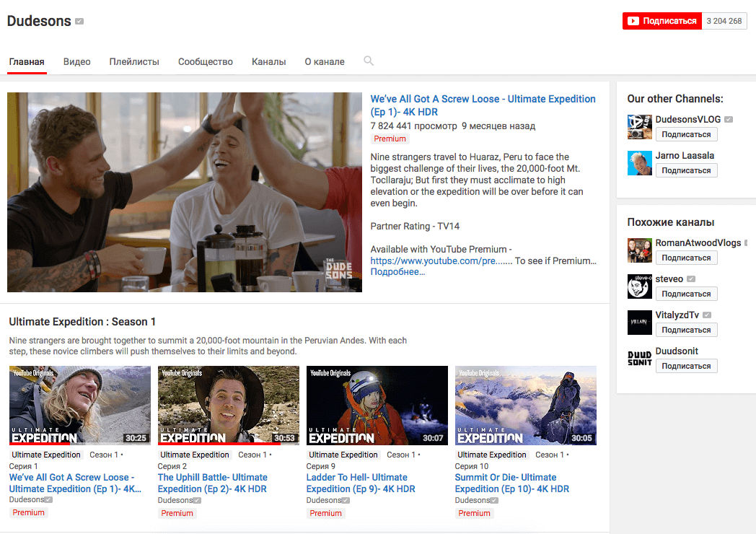
Task: Click Ultimate Expedition tag under Episode 10
Action: (x=491, y=455)
